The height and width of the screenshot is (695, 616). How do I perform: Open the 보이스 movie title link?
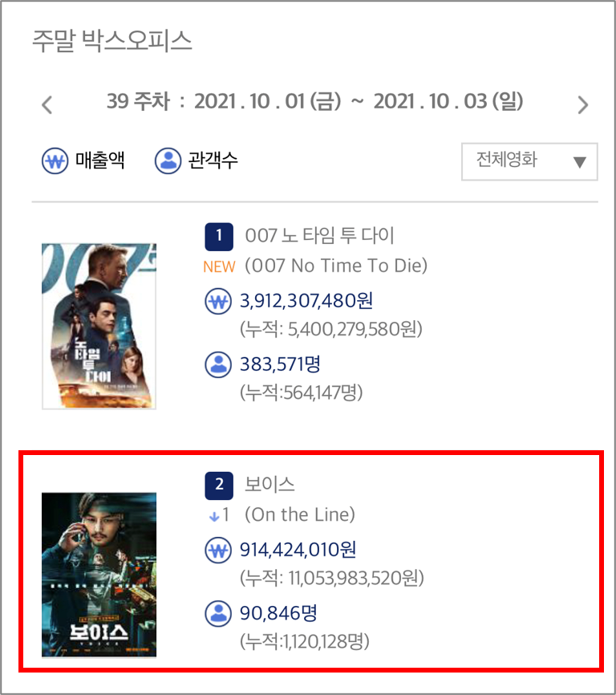point(269,485)
